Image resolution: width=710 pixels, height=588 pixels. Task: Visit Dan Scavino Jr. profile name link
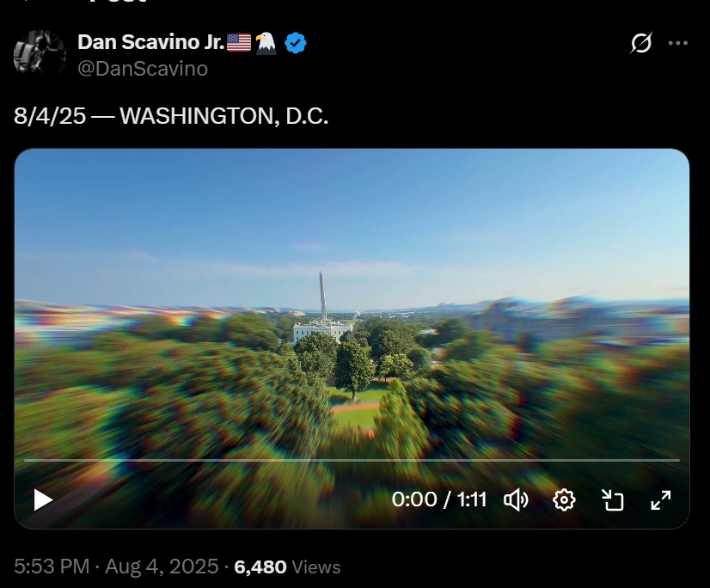[151, 42]
